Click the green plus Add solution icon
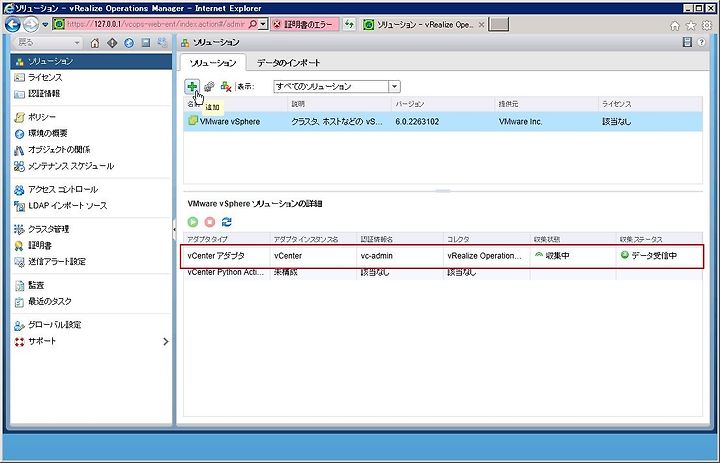 [x=192, y=86]
